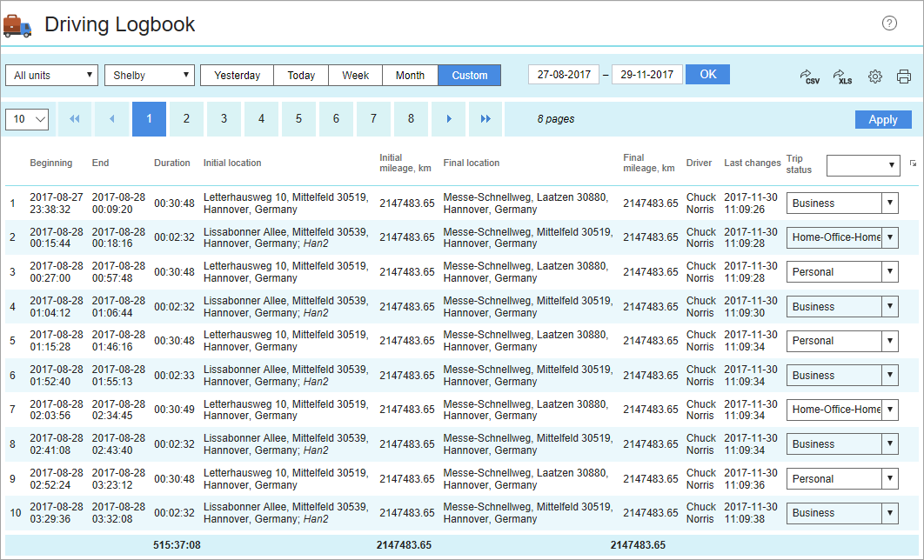Open the logbook settings gear

pos(875,77)
